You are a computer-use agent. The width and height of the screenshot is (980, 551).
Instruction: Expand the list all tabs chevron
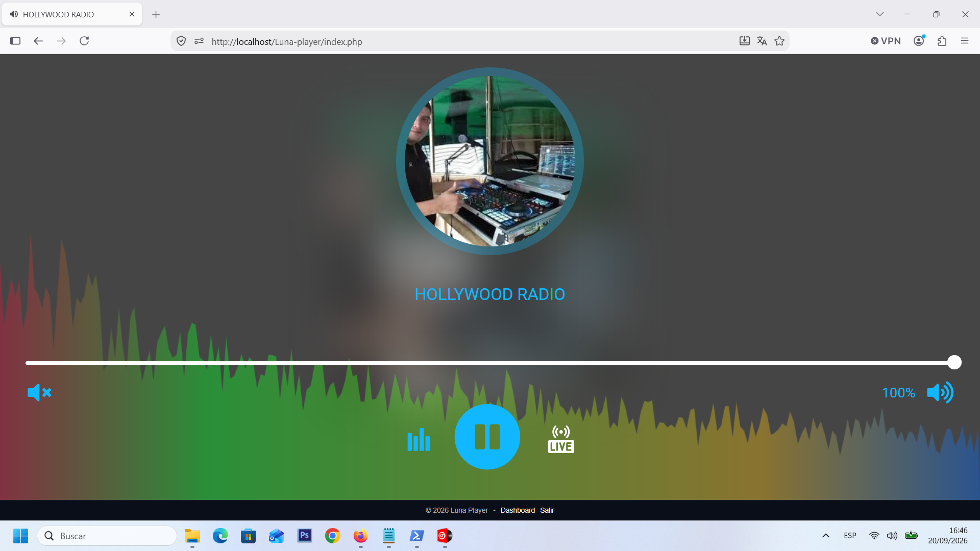click(880, 14)
